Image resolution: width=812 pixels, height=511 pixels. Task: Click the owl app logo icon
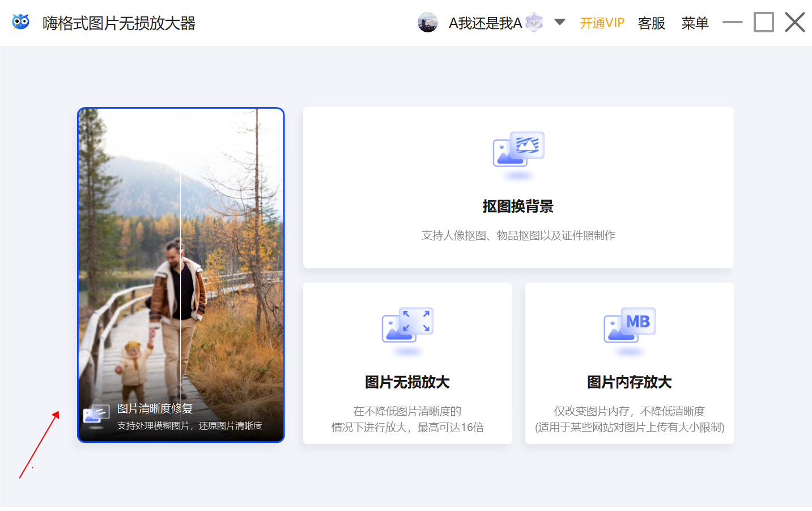click(20, 23)
